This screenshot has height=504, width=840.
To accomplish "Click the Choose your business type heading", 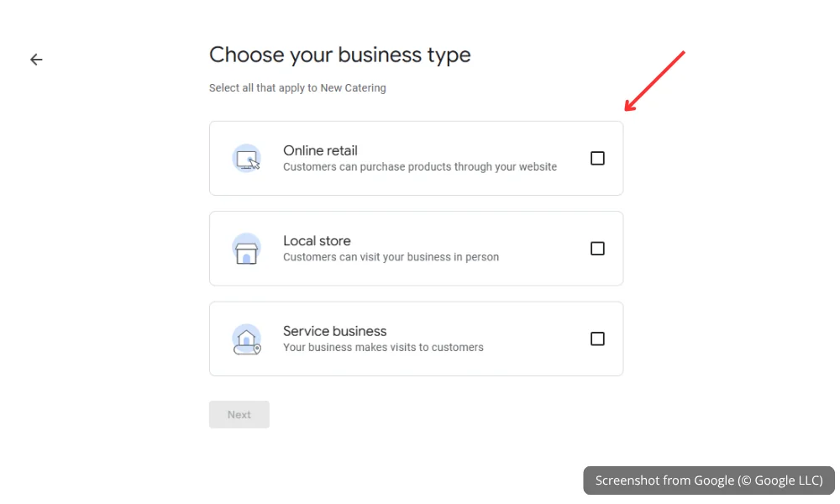I will [339, 55].
